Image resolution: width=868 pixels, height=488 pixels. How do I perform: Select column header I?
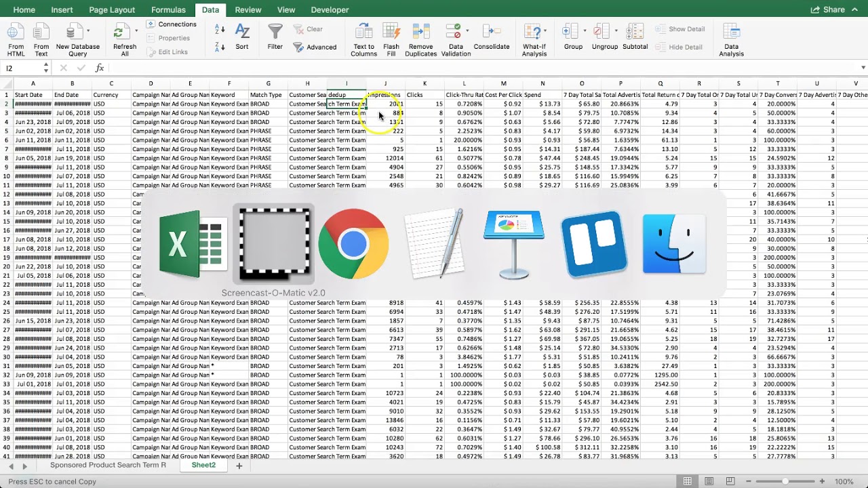click(346, 83)
